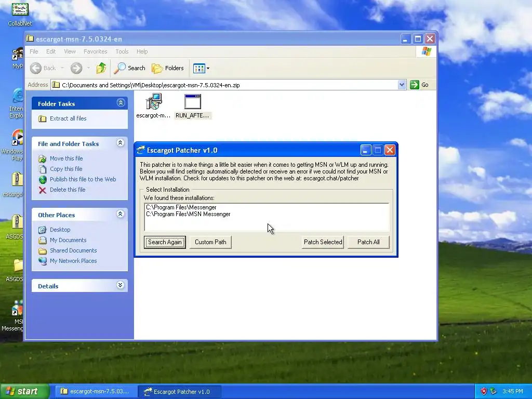The height and width of the screenshot is (399, 532).
Task: Open the Search magnifier in toolbar
Action: (120, 68)
